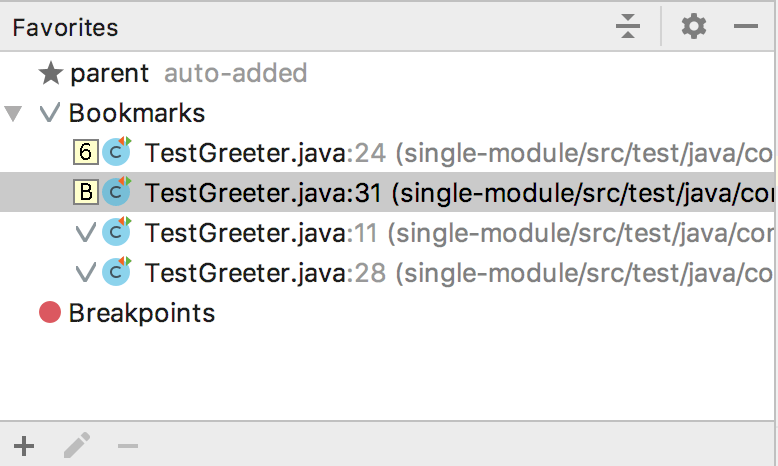Click the red Breakpoints circle icon
The height and width of the screenshot is (466, 778).
(50, 313)
